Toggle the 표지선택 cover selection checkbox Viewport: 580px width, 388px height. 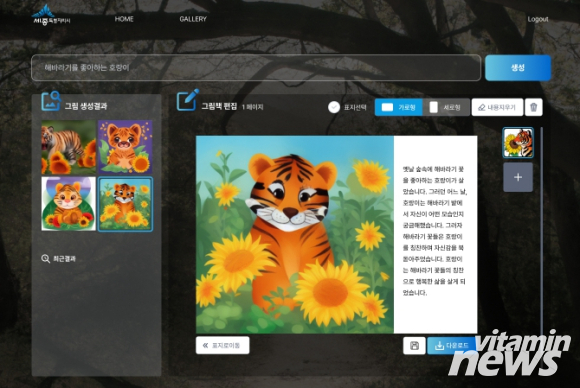pyautogui.click(x=334, y=107)
